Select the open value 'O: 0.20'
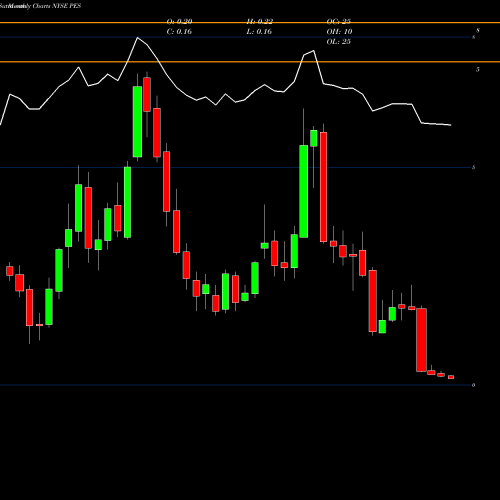The height and width of the screenshot is (500, 500). 179,22
